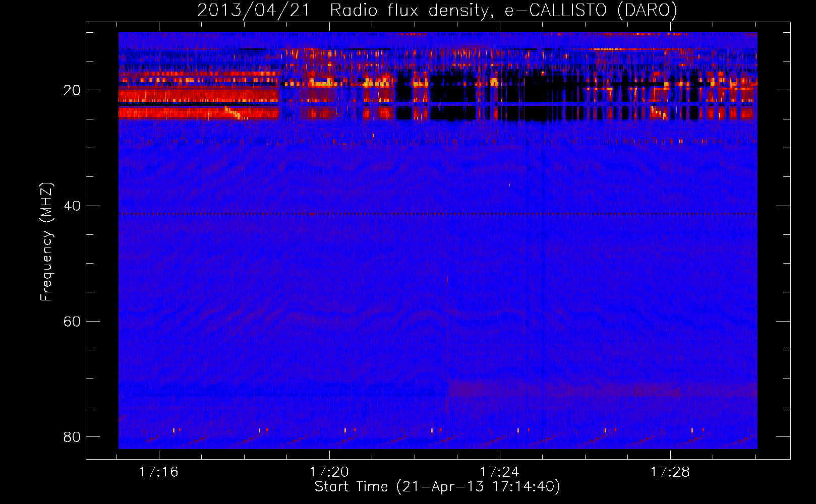Click the 'Start Time (21-Apr-13 17:14:40)' label

point(437,487)
